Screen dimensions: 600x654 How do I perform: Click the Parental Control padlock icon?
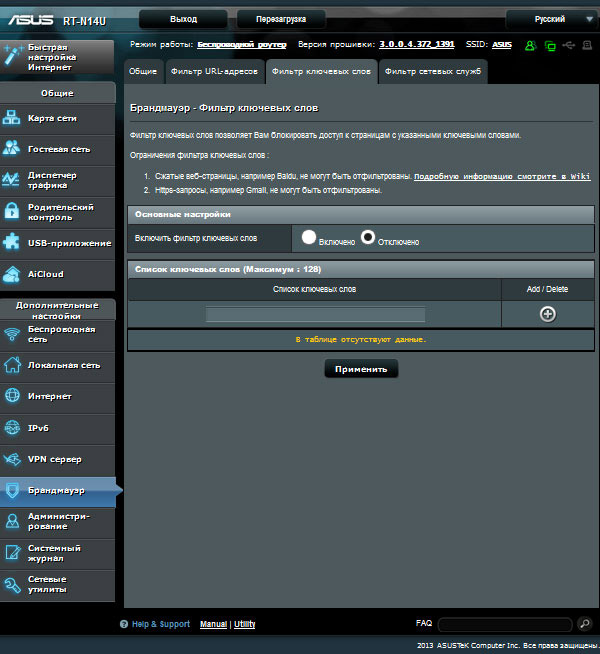(13, 211)
